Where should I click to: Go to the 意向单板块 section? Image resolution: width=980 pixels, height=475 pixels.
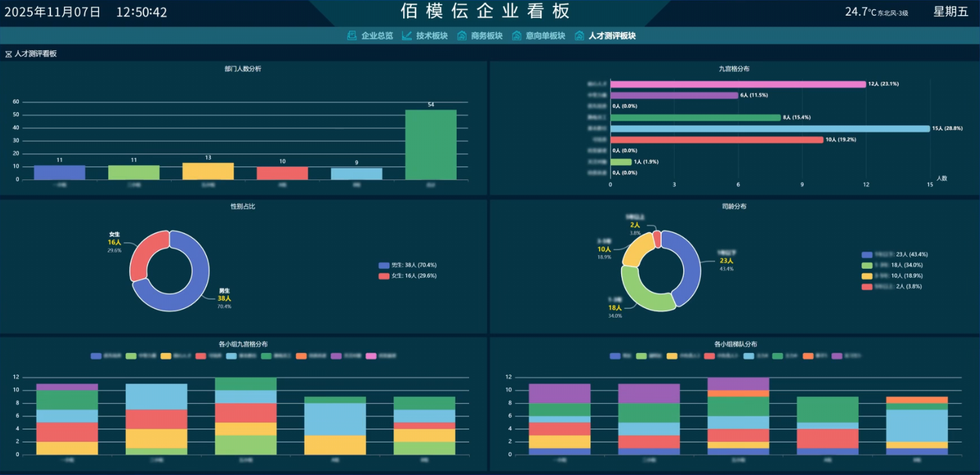pos(545,36)
